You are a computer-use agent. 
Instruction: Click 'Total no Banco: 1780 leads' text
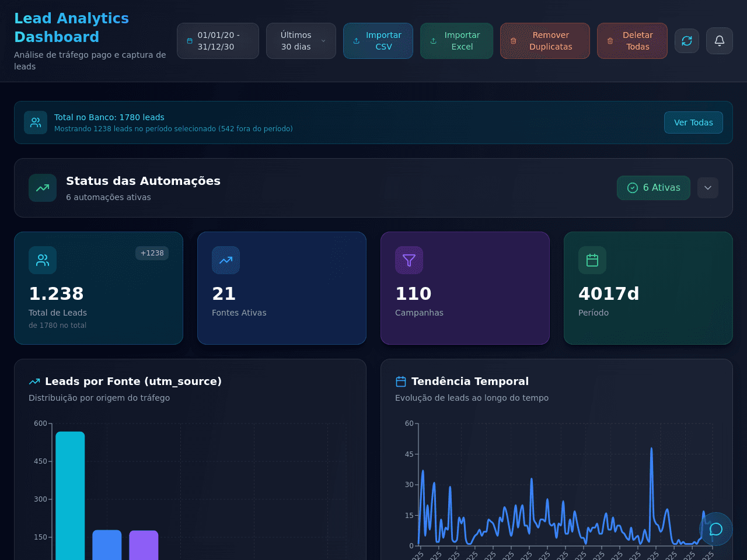[x=109, y=117]
